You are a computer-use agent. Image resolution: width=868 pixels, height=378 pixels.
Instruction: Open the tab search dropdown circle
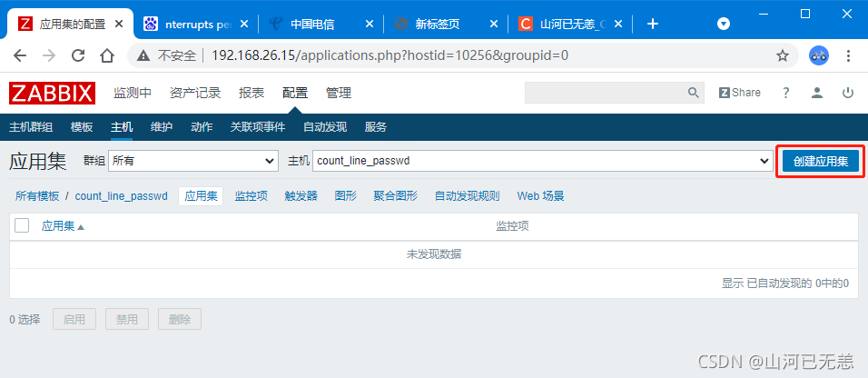(724, 24)
